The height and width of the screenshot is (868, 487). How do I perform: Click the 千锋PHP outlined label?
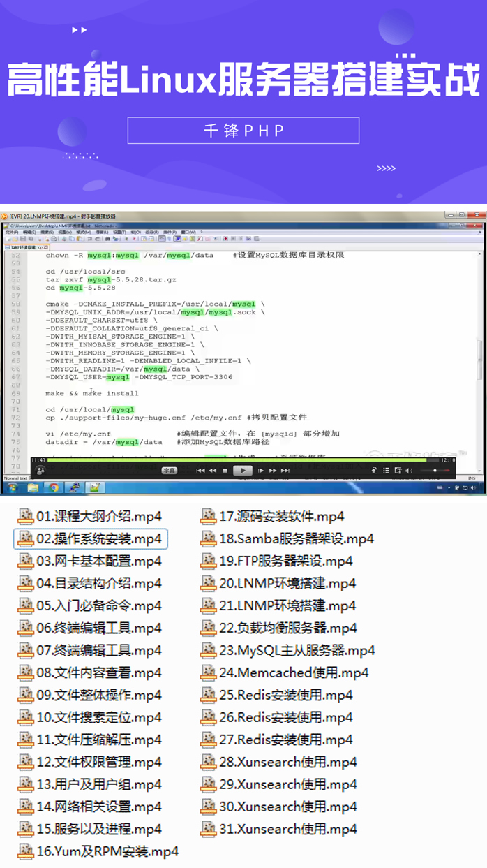[244, 131]
